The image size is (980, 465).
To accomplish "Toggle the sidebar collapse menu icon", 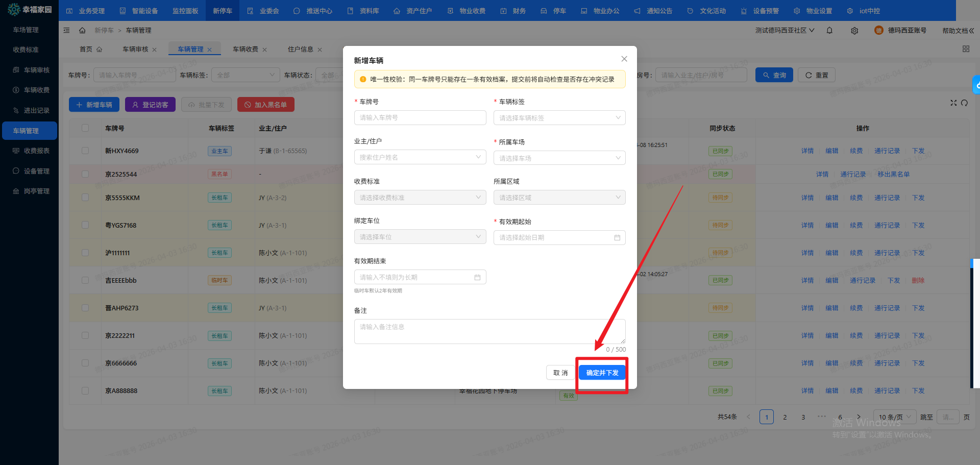I will (x=67, y=31).
